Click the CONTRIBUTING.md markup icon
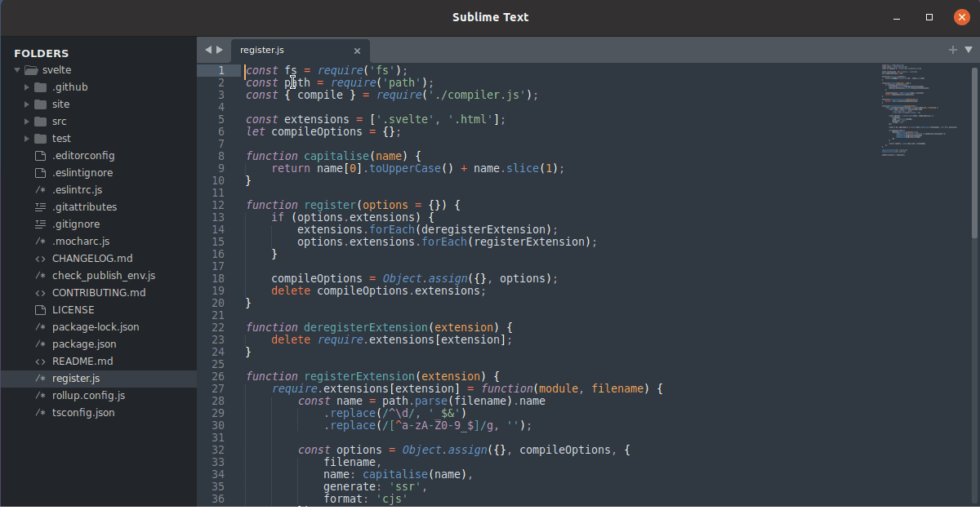The image size is (980, 510). (41, 293)
